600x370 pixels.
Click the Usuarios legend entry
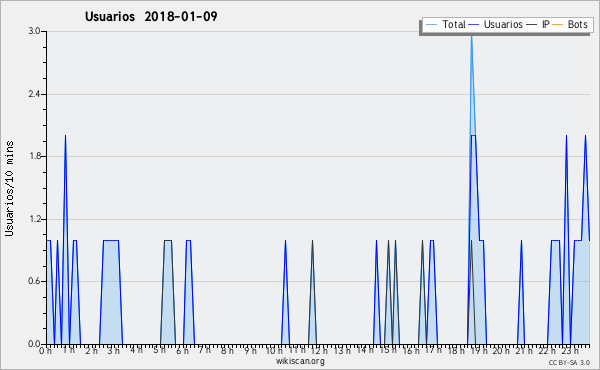click(x=496, y=24)
